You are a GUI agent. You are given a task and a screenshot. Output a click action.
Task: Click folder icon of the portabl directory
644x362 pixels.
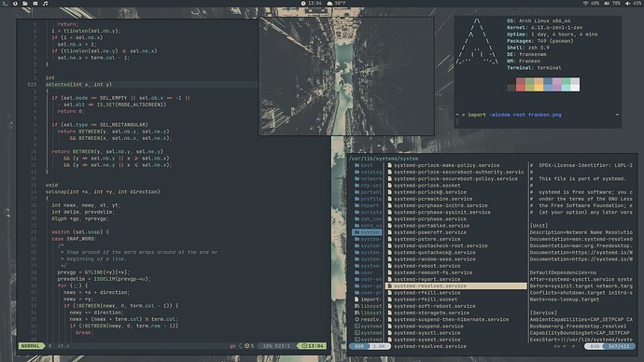357,192
